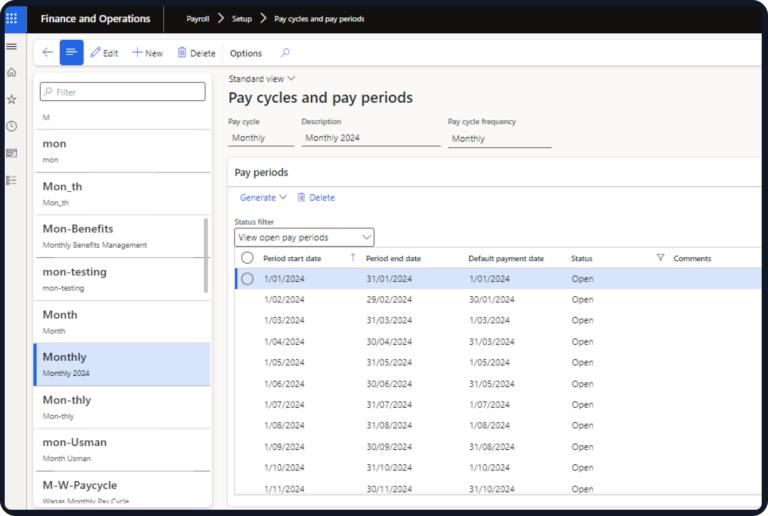The width and height of the screenshot is (768, 516).
Task: Select the mon-Usman pay cycle
Action: pos(122,450)
